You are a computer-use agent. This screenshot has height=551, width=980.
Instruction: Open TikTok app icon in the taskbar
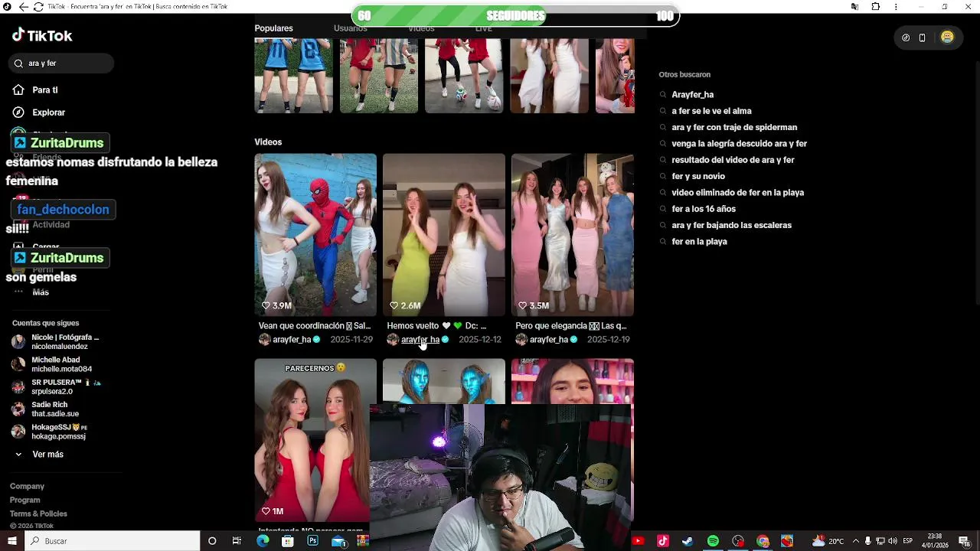click(663, 541)
